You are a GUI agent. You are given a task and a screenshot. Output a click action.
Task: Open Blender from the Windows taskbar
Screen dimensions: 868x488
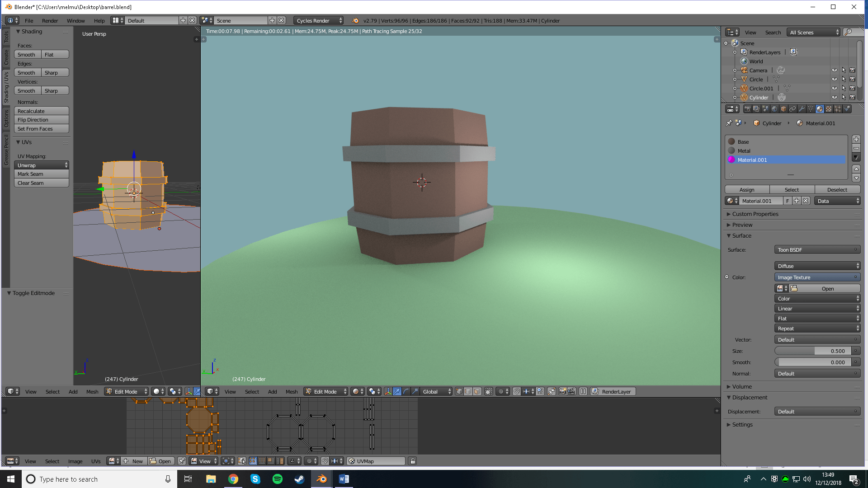click(321, 479)
